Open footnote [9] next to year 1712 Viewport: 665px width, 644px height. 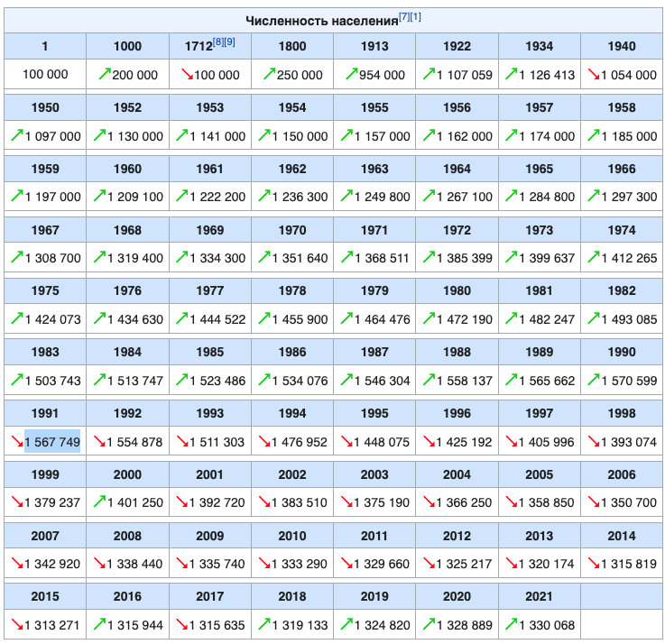pyautogui.click(x=229, y=42)
